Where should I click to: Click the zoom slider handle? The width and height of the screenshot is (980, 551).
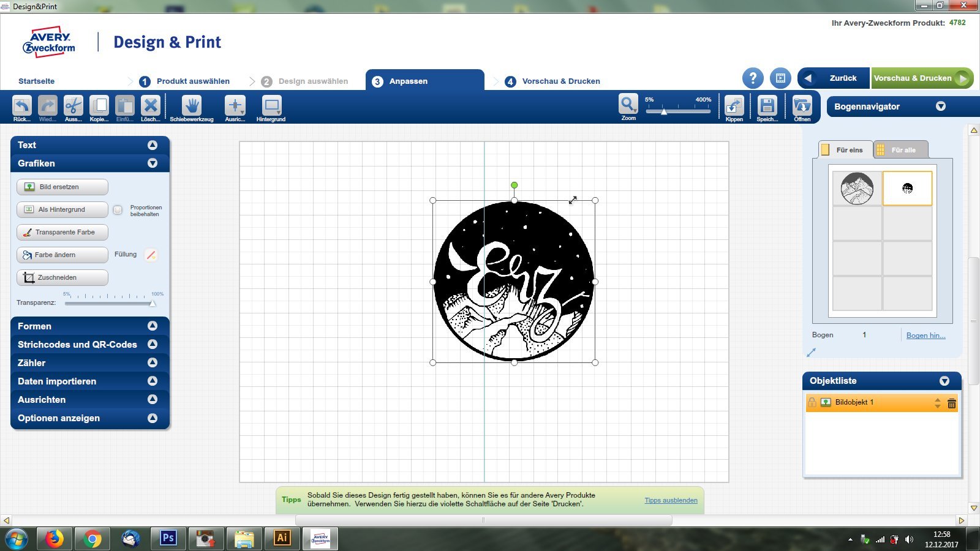pos(664,111)
